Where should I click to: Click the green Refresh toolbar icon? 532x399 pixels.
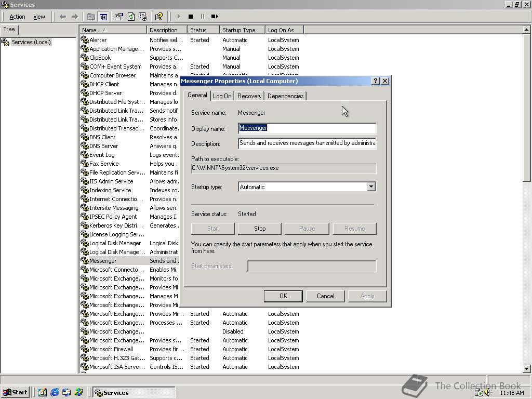131,16
